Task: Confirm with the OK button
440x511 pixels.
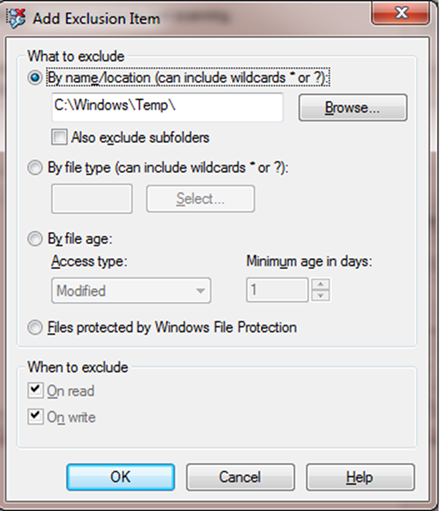Action: click(120, 477)
